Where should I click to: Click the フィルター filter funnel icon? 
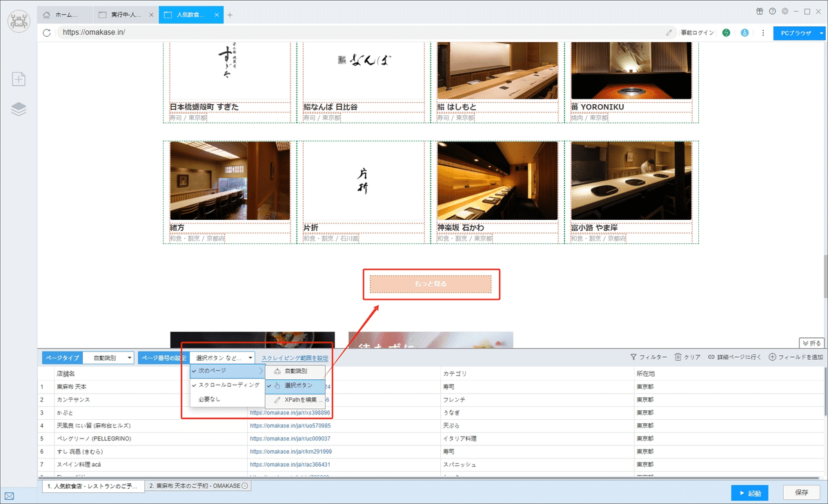tap(634, 357)
